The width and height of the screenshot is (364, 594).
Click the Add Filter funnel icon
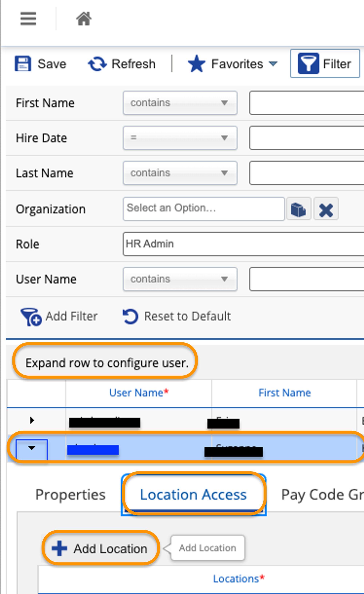(31, 316)
